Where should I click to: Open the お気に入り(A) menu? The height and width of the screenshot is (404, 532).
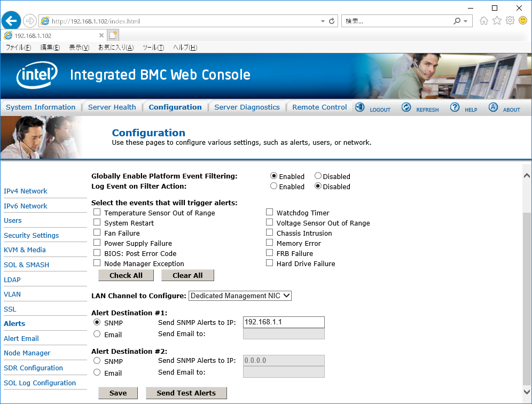pyautogui.click(x=116, y=48)
